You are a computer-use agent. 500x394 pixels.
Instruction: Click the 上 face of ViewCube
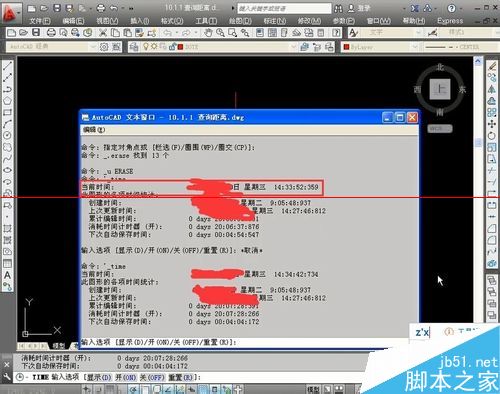tap(440, 89)
